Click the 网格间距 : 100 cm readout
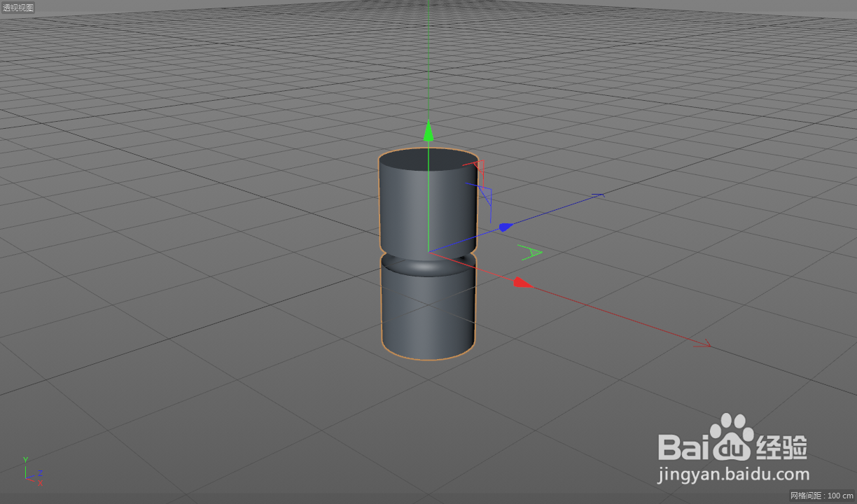Screen dimensions: 857x504 click(821, 496)
